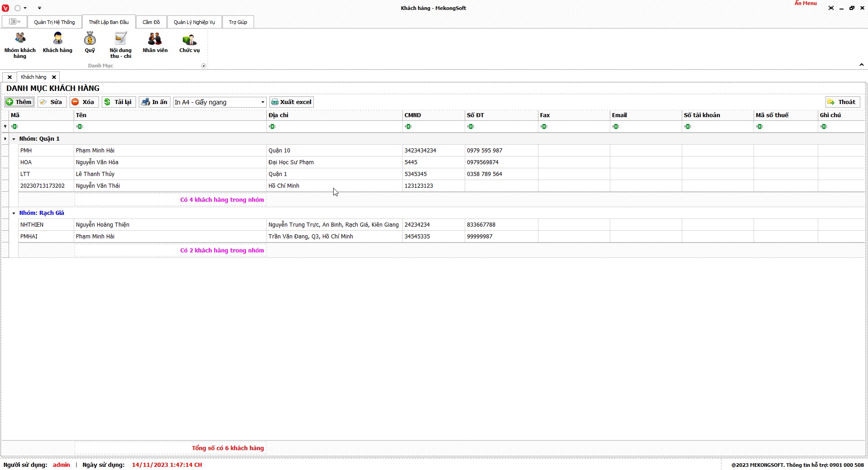Screen dimensions: 868x470
Task: Open the Quản Lý Nghiệp Vụ tab
Action: [194, 22]
